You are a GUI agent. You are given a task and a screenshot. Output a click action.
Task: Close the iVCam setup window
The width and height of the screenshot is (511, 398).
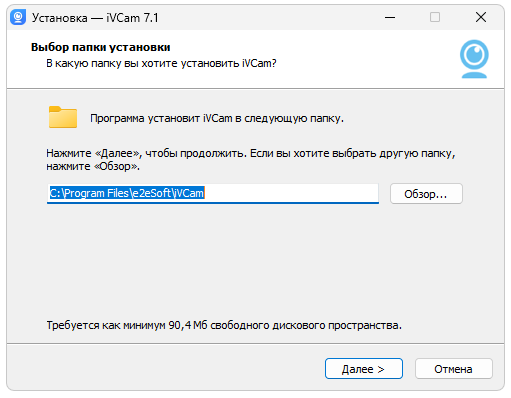(481, 17)
